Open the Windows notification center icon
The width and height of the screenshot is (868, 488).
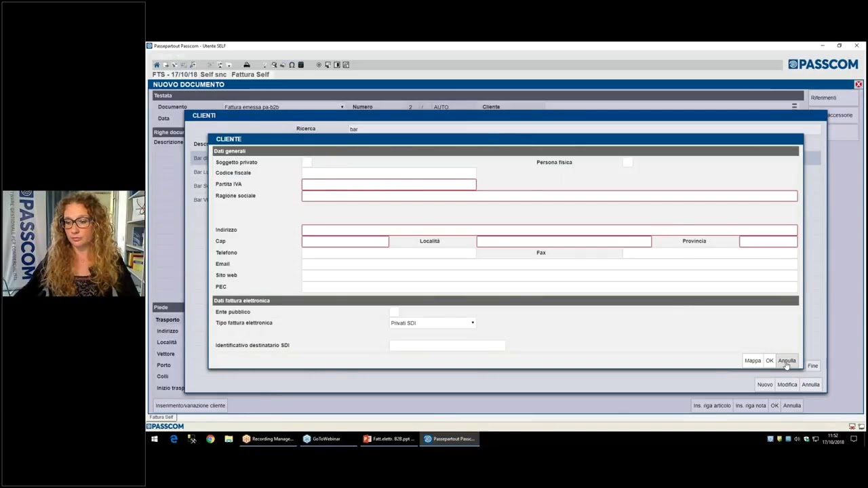854,439
